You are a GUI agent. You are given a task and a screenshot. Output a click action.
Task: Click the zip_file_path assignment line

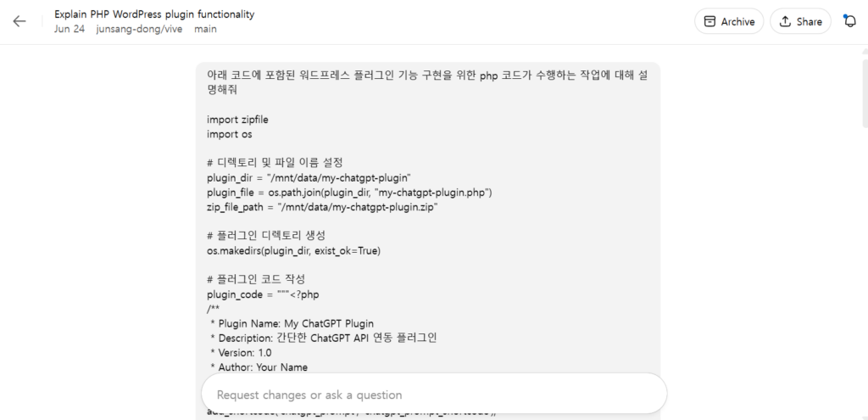point(322,207)
